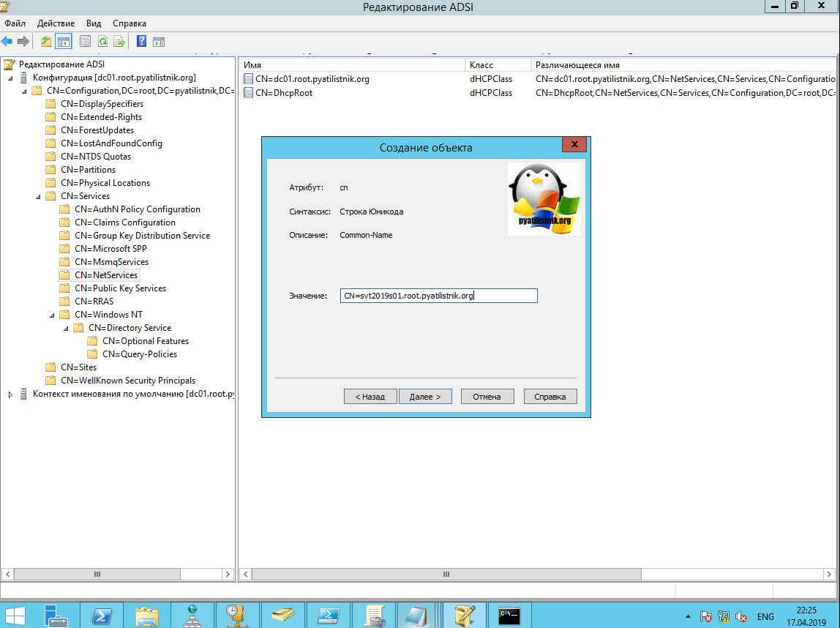
Task: Collapse the CN=Directory Service node
Action: coord(66,328)
